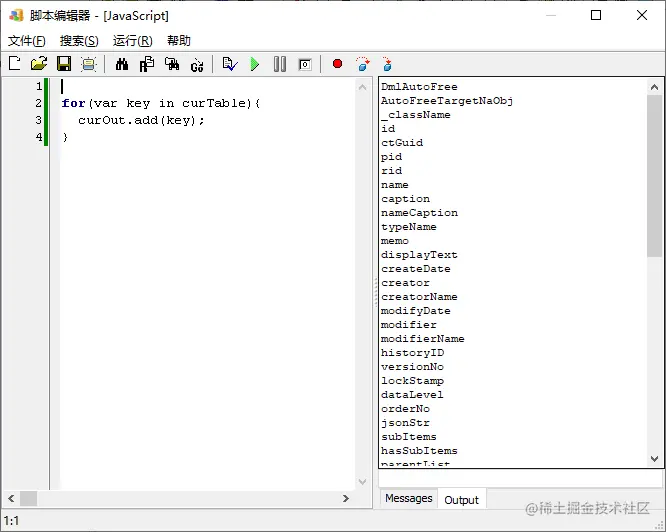Select 'ctGuid' in output list

point(402,143)
